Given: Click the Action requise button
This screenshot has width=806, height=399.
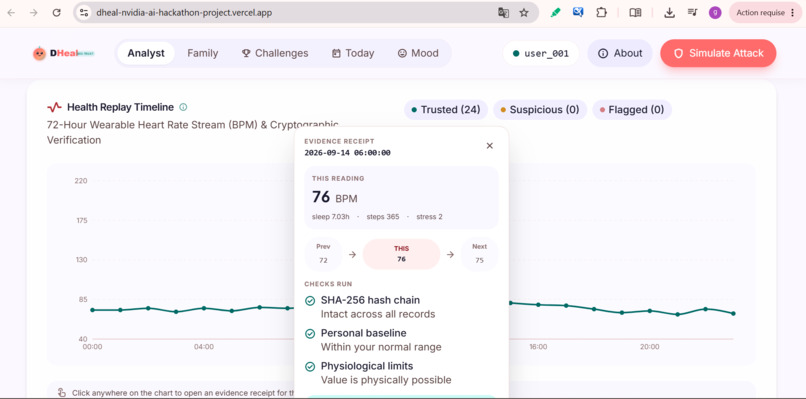Looking at the screenshot, I should (765, 13).
